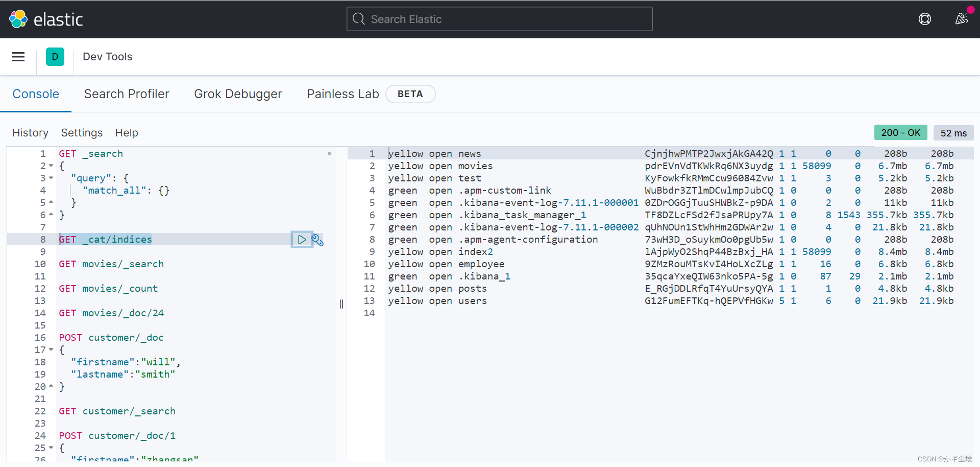Viewport: 980px width, 467px height.
Task: Open the Grok Debugger tab
Action: [238, 94]
